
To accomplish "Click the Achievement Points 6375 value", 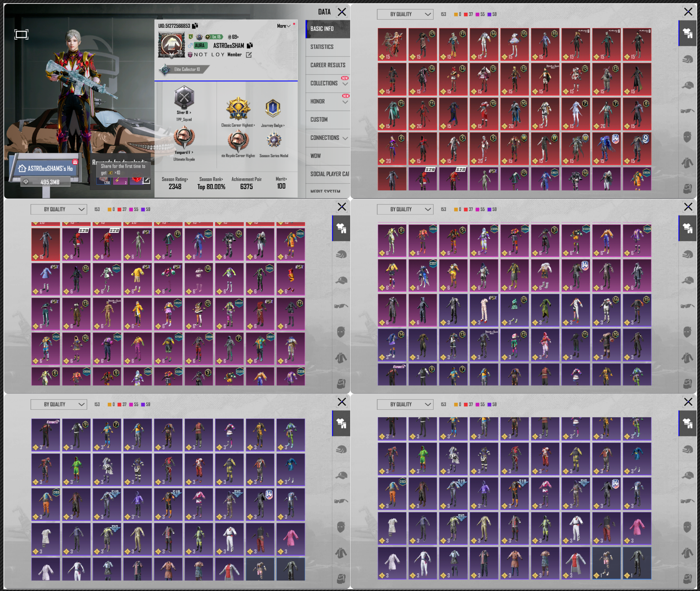I will [x=247, y=186].
